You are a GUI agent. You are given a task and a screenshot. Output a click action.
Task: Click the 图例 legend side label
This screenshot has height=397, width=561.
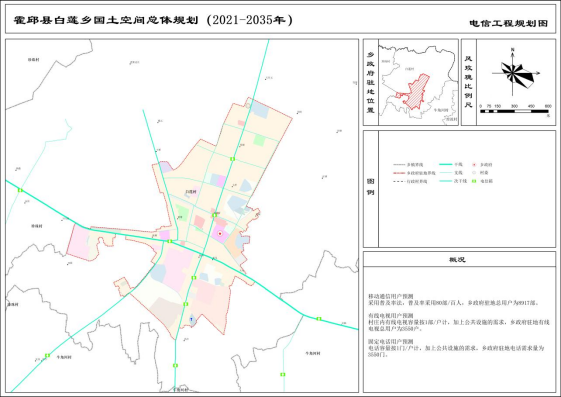pyautogui.click(x=371, y=187)
